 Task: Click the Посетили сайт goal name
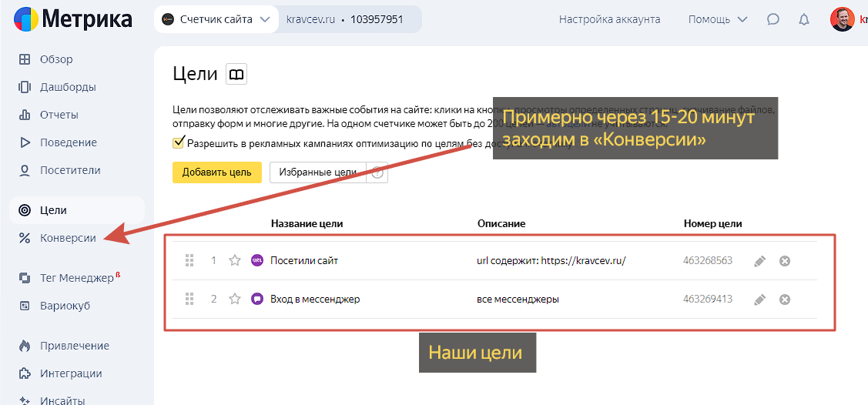click(x=304, y=260)
